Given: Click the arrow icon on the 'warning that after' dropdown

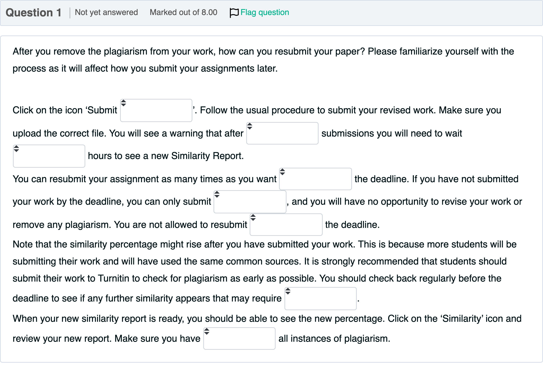Looking at the screenshot, I should click(250, 126).
